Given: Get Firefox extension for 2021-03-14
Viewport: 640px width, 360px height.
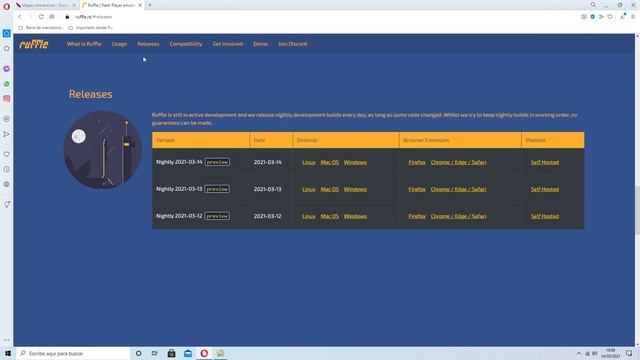Looking at the screenshot, I should (x=417, y=162).
